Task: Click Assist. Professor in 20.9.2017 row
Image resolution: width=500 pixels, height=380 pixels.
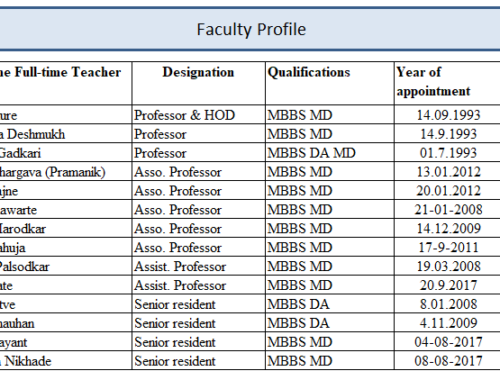Action: point(180,286)
